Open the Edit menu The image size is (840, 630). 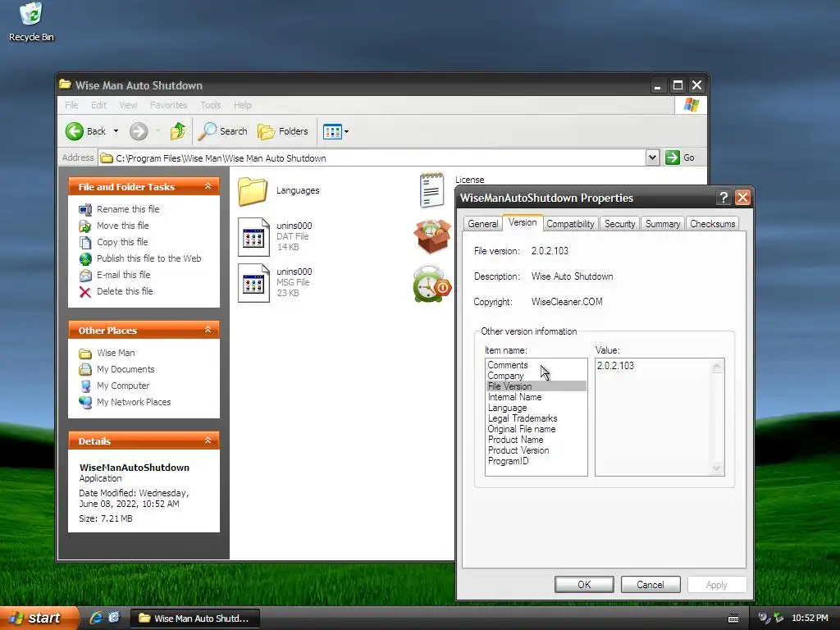pyautogui.click(x=98, y=105)
